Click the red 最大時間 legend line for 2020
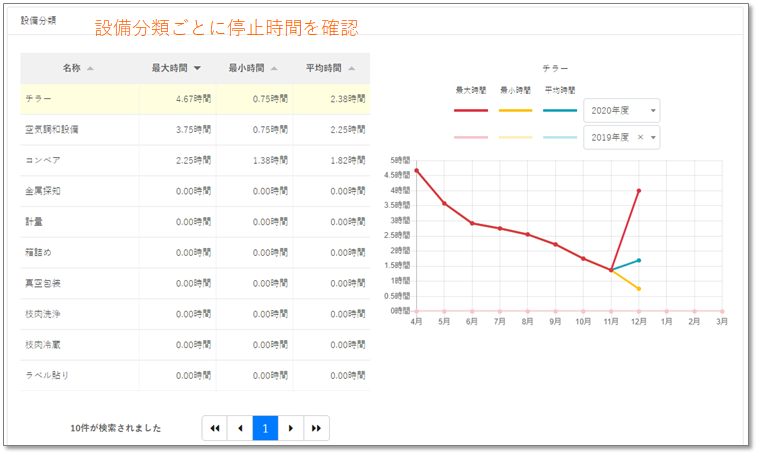 (471, 110)
